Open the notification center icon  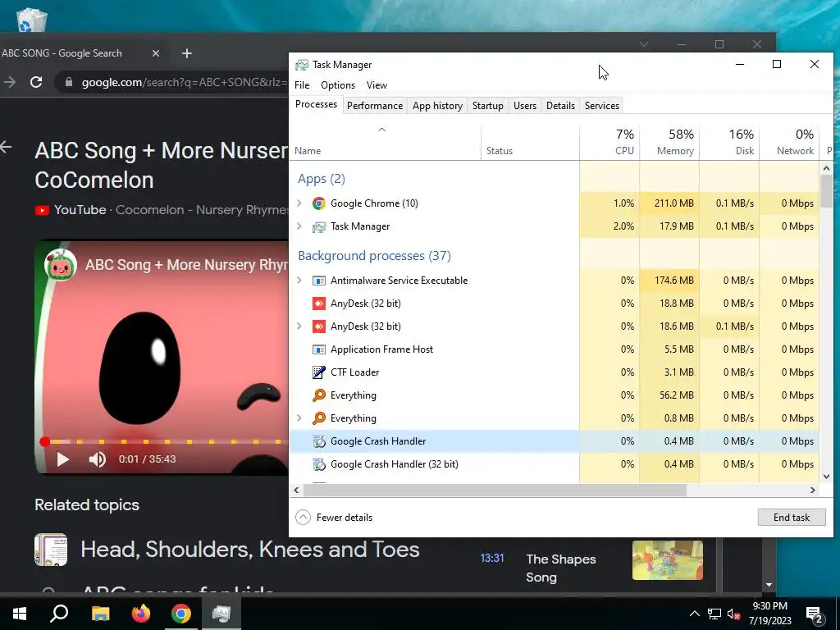(815, 614)
